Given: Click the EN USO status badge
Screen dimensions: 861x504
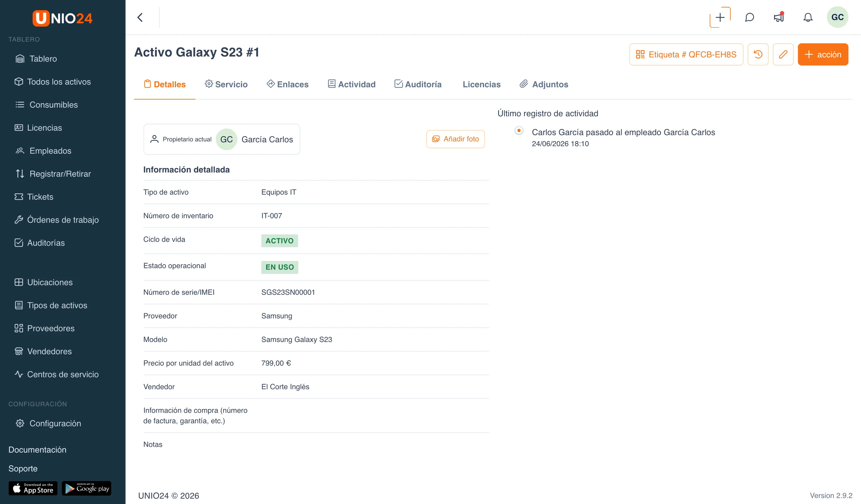Looking at the screenshot, I should tap(280, 267).
